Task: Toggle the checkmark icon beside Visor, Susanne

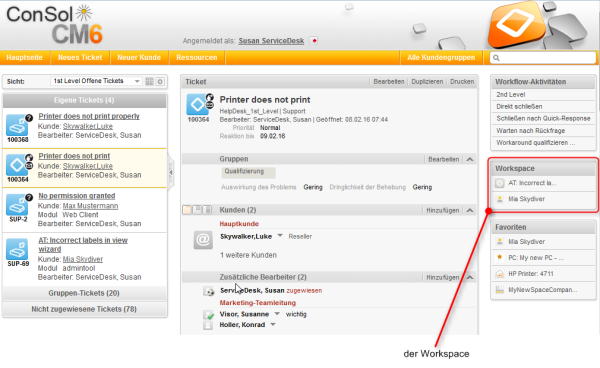Action: point(208,315)
